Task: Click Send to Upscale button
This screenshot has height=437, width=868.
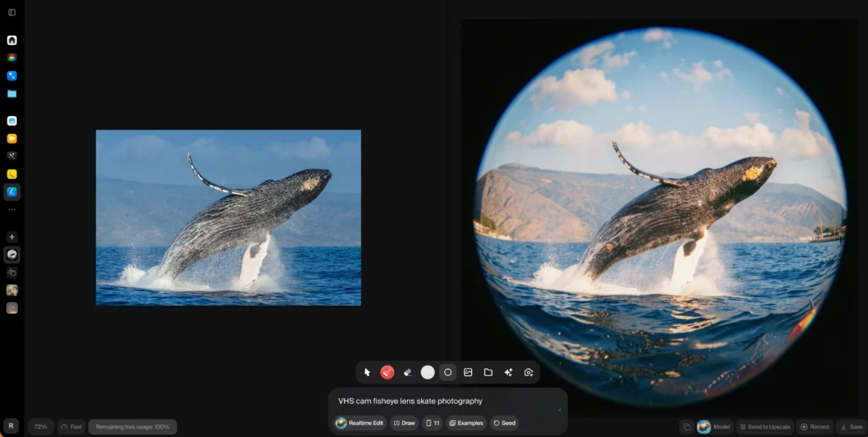Action: [x=765, y=427]
